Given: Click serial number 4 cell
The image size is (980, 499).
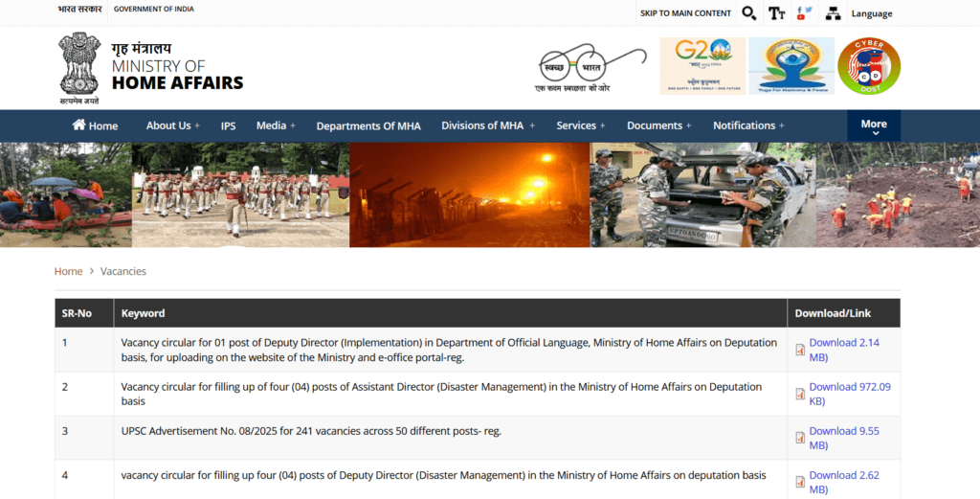Looking at the screenshot, I should pyautogui.click(x=84, y=480).
